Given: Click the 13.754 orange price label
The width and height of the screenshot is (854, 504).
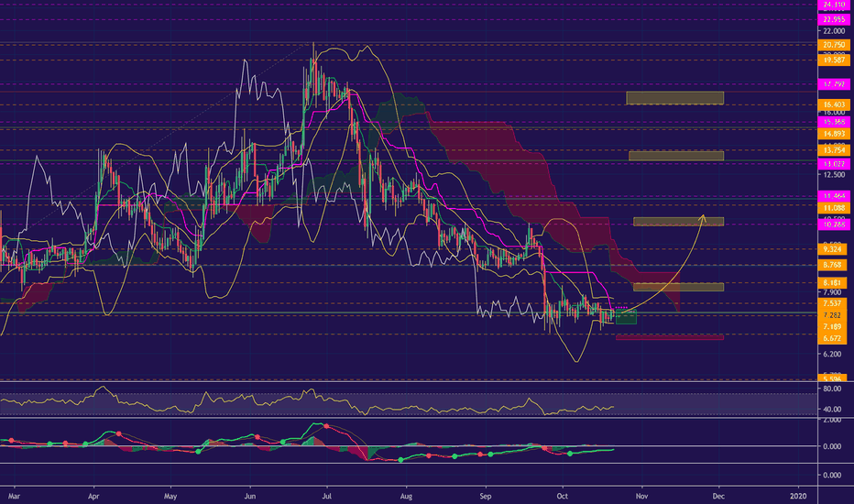Looking at the screenshot, I should (834, 150).
